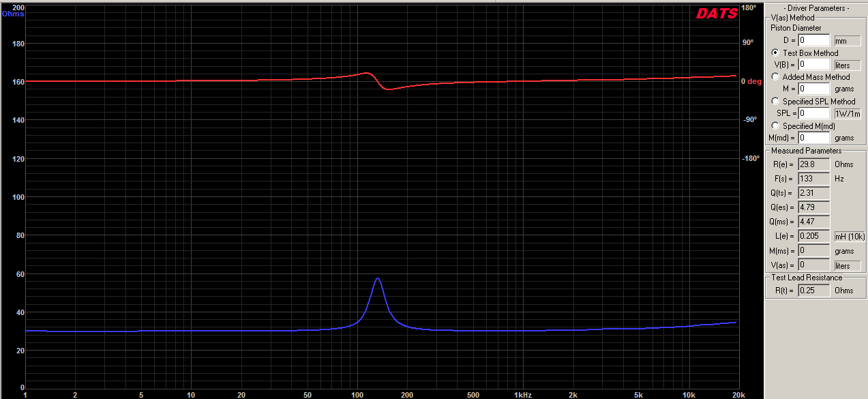This screenshot has height=399, width=868.
Task: Click the 'Driver Parameters' panel heading
Action: (x=816, y=8)
